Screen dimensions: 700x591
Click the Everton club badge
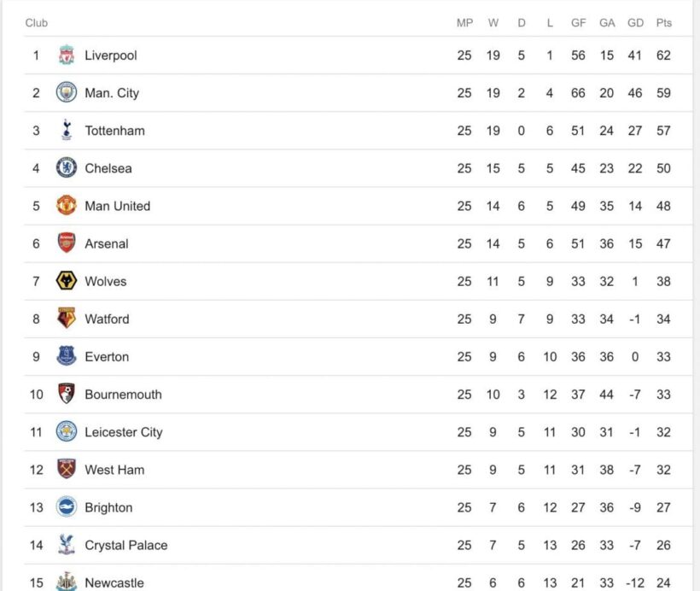coord(67,356)
